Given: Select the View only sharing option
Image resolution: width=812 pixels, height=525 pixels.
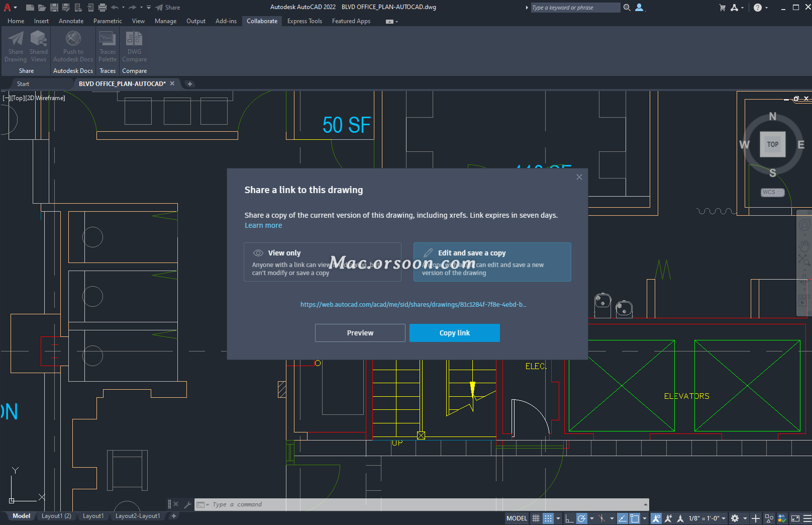Looking at the screenshot, I should tap(322, 262).
